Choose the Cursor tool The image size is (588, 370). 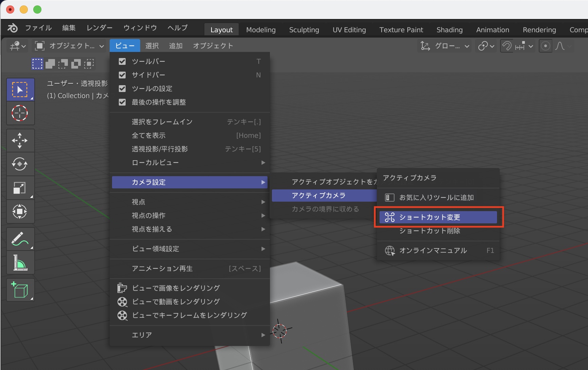click(x=20, y=113)
